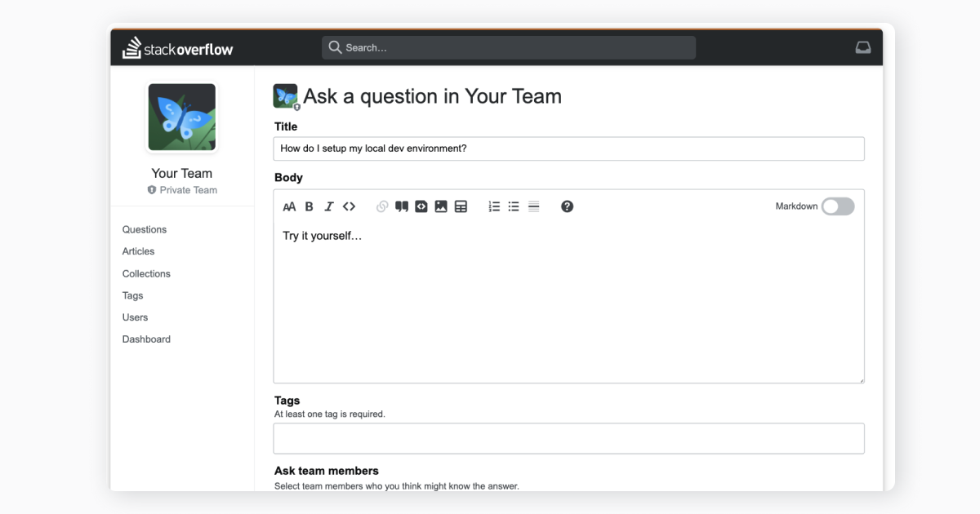This screenshot has height=514, width=980.
Task: Click into the Title input field
Action: coord(568,148)
